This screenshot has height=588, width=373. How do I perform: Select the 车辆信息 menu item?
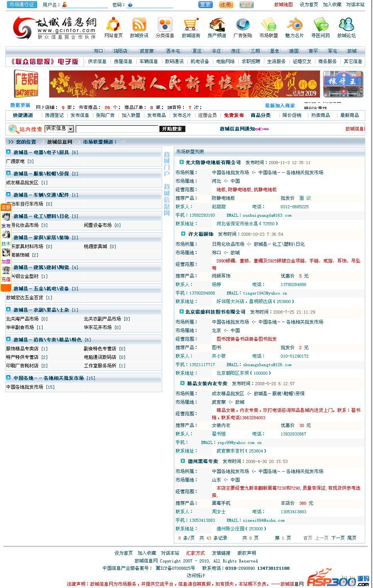tap(148, 61)
